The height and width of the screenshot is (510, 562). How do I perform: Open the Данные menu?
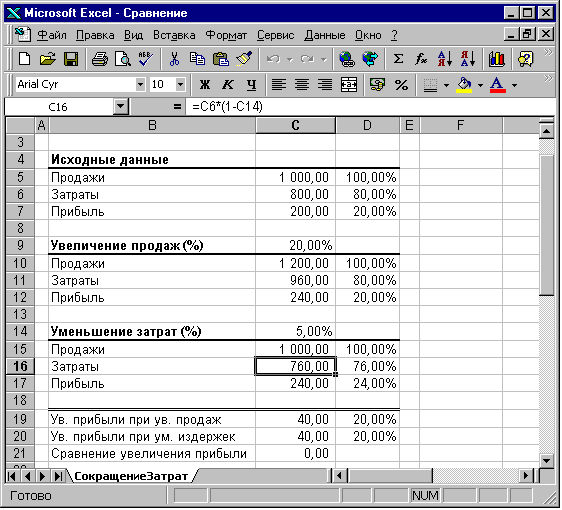[x=325, y=35]
